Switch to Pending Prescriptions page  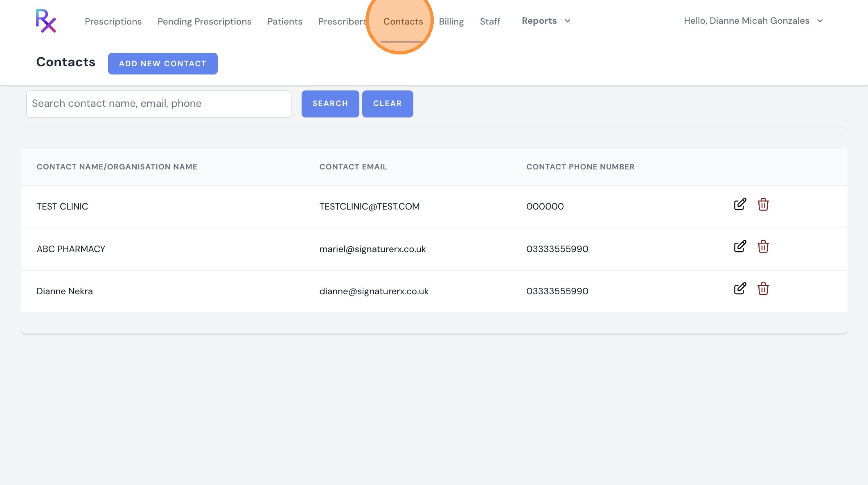(205, 21)
